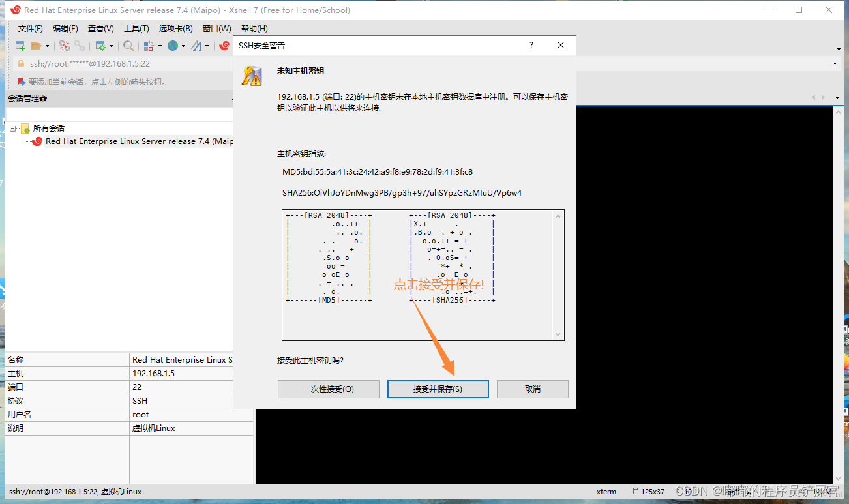This screenshot has width=849, height=504.
Task: Click the lock icon in address bar
Action: (x=21, y=63)
